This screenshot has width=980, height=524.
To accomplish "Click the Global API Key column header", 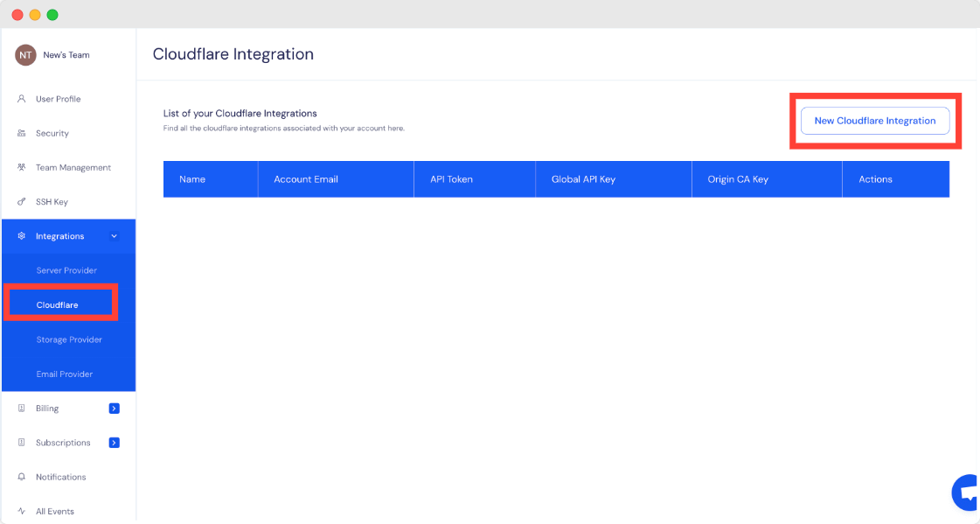I will click(583, 178).
